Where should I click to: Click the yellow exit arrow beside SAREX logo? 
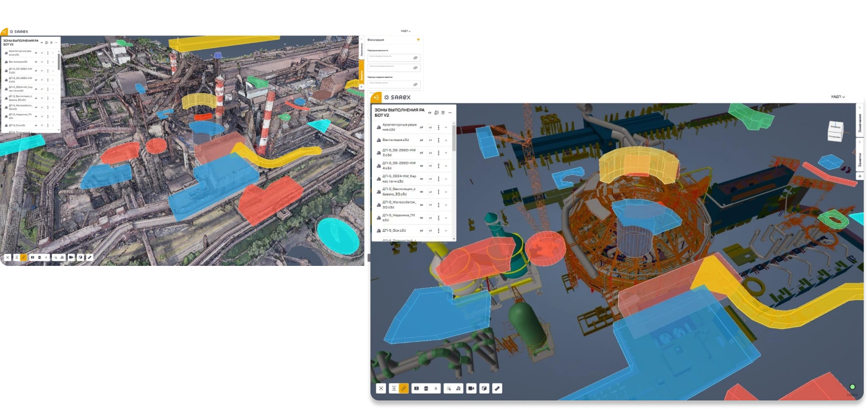tap(376, 97)
